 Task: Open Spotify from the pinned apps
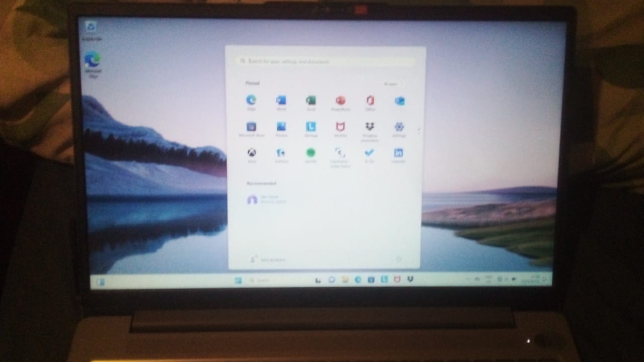tap(311, 153)
